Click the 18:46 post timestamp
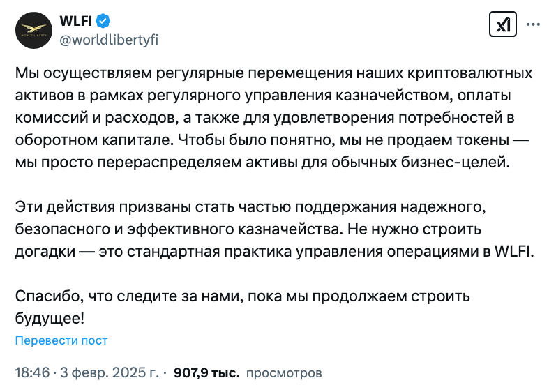 32,372
